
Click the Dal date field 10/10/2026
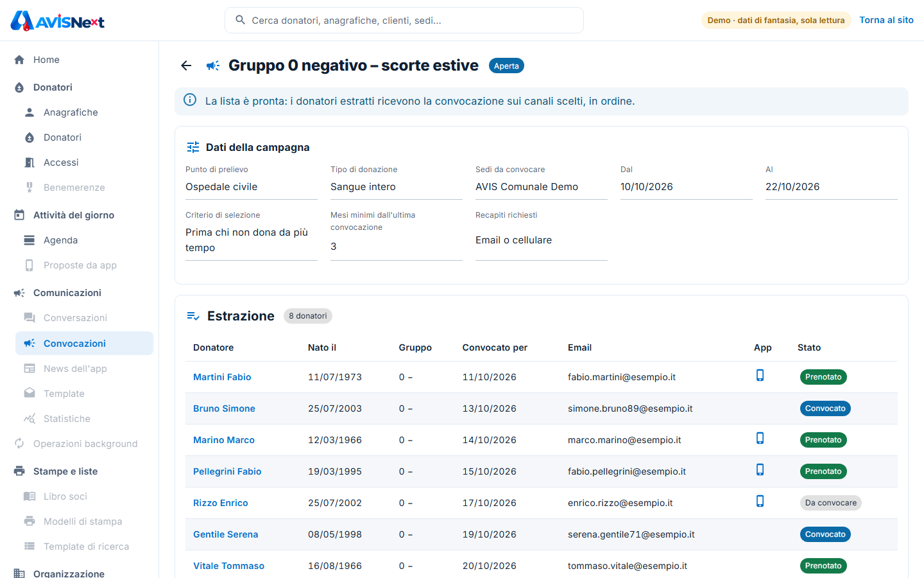[687, 187]
